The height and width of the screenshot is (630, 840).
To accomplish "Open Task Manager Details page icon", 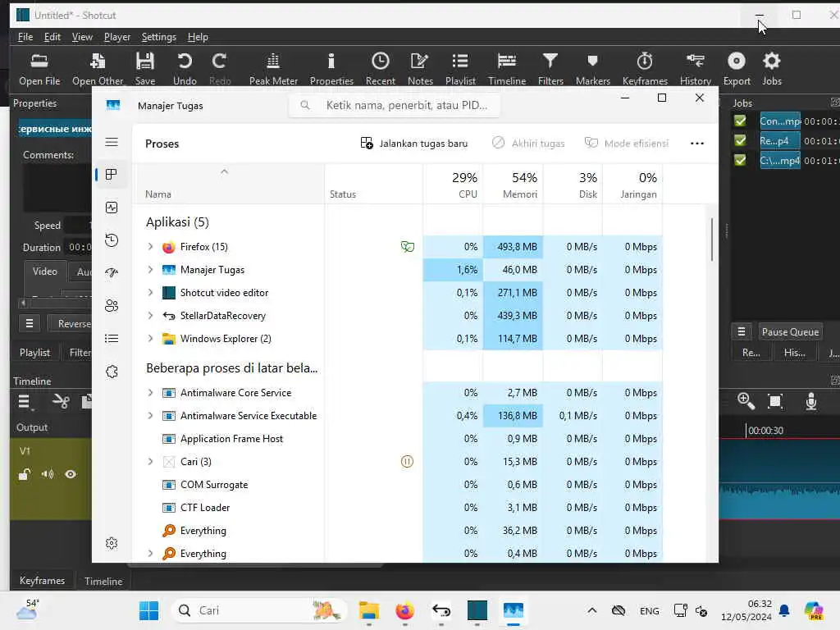I will click(112, 339).
